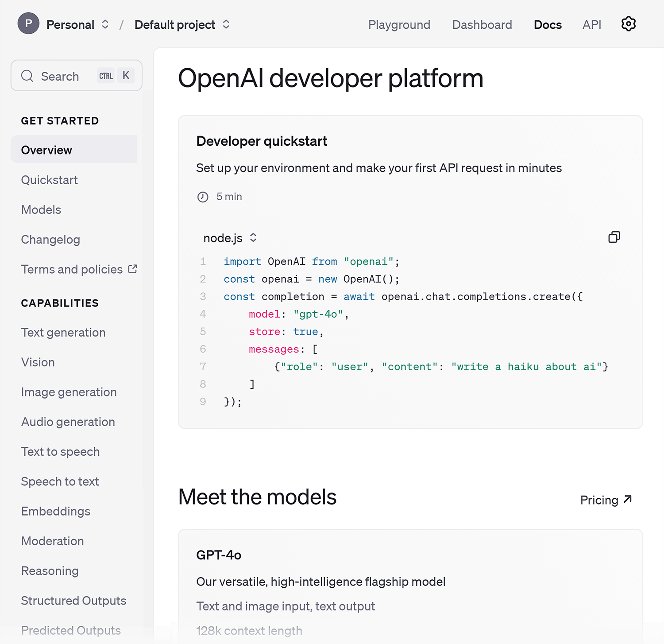Open the GPT-4o model card heading
664x644 pixels.
coord(219,555)
